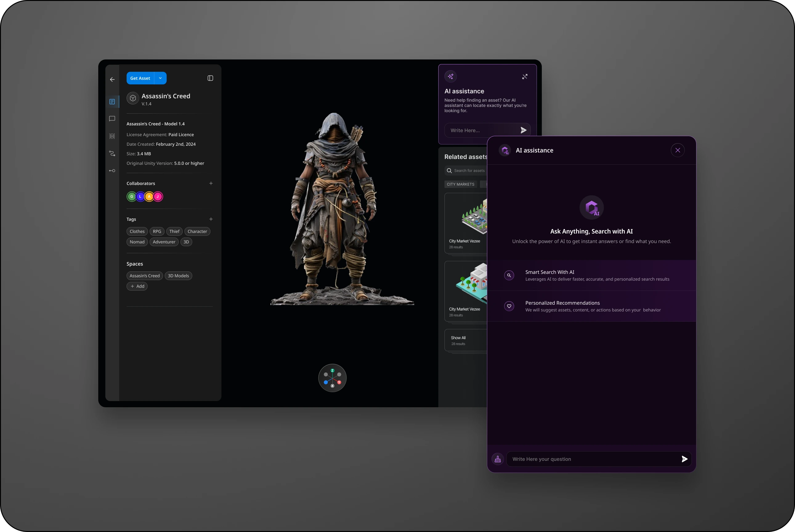Open the asset details sidebar icon
The image size is (795, 532).
(x=112, y=102)
